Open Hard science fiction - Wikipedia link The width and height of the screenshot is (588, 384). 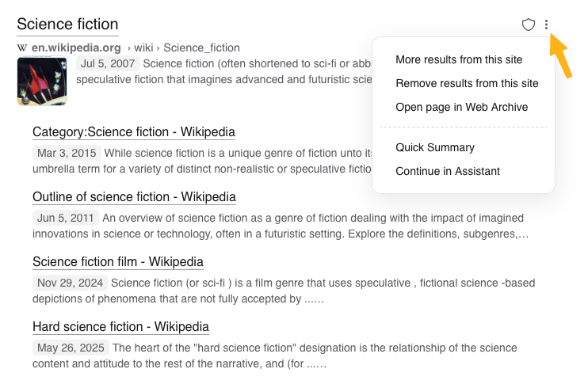coord(120,326)
